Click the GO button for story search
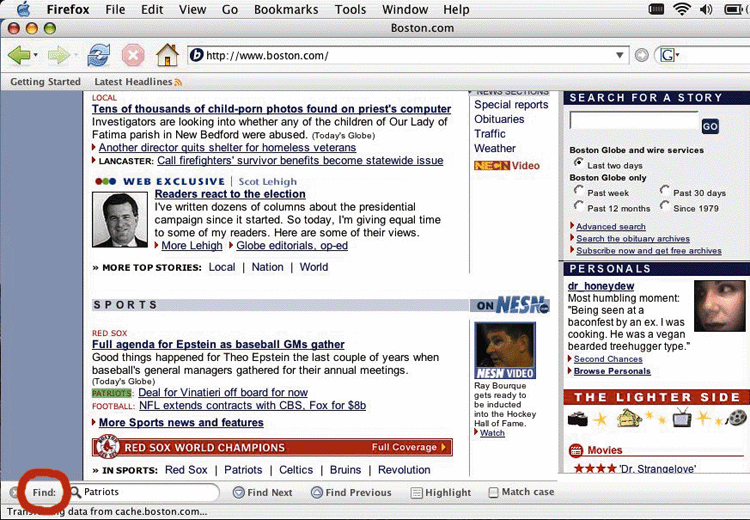Viewport: 750px width, 520px height. [710, 126]
